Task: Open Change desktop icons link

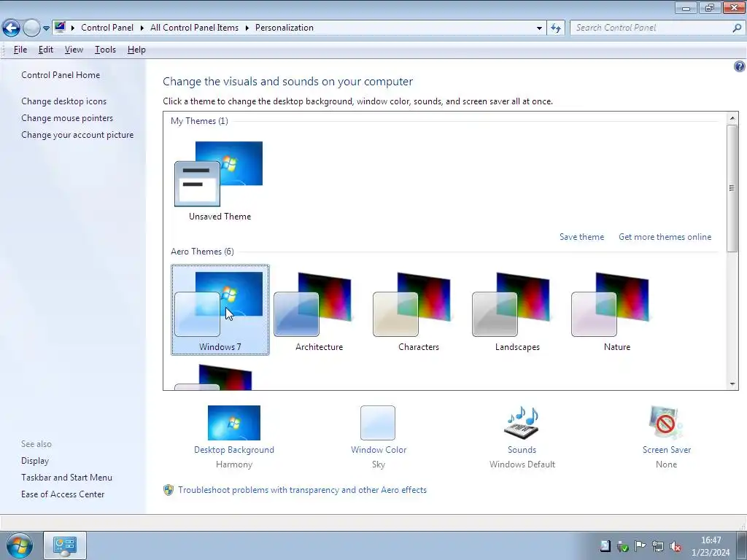Action: tap(64, 101)
